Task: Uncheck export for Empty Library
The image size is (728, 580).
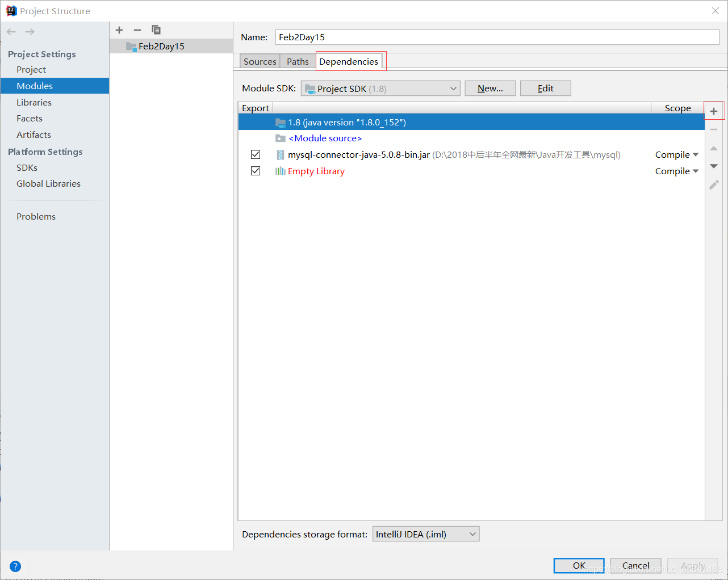Action: click(256, 171)
